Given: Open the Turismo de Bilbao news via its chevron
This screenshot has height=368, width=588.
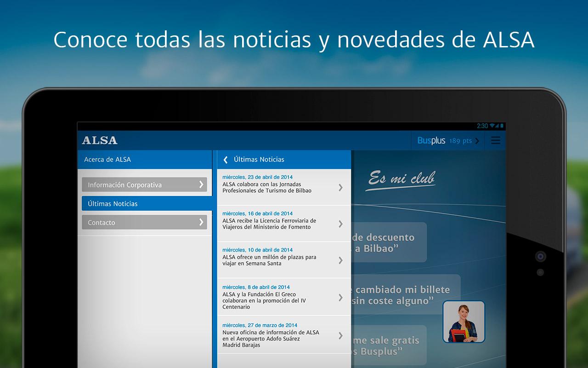Looking at the screenshot, I should 340,187.
